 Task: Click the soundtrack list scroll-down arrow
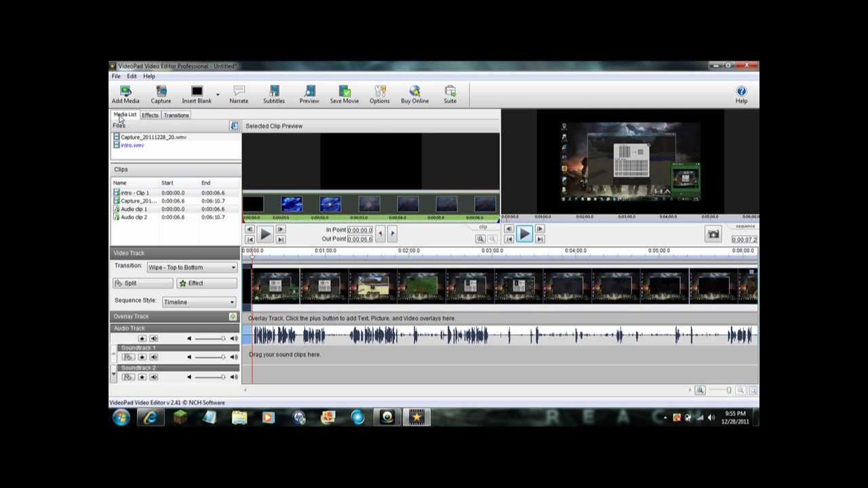pos(113,374)
